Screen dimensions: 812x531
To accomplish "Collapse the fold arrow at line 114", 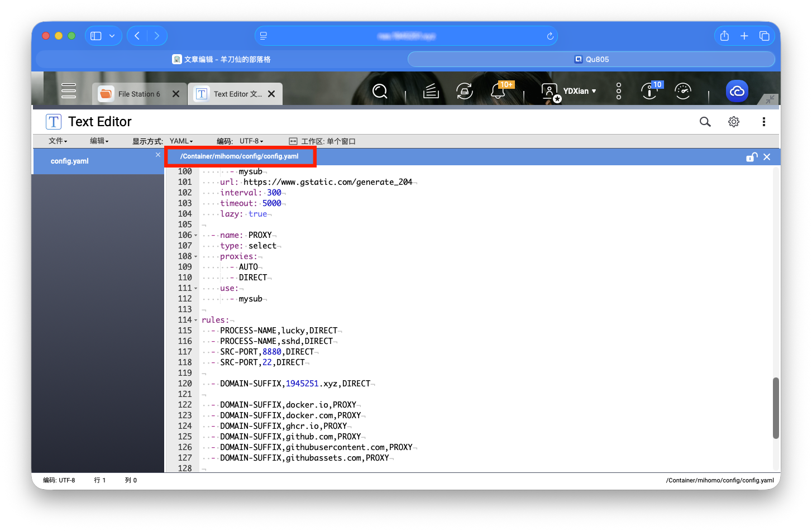I will coord(195,320).
